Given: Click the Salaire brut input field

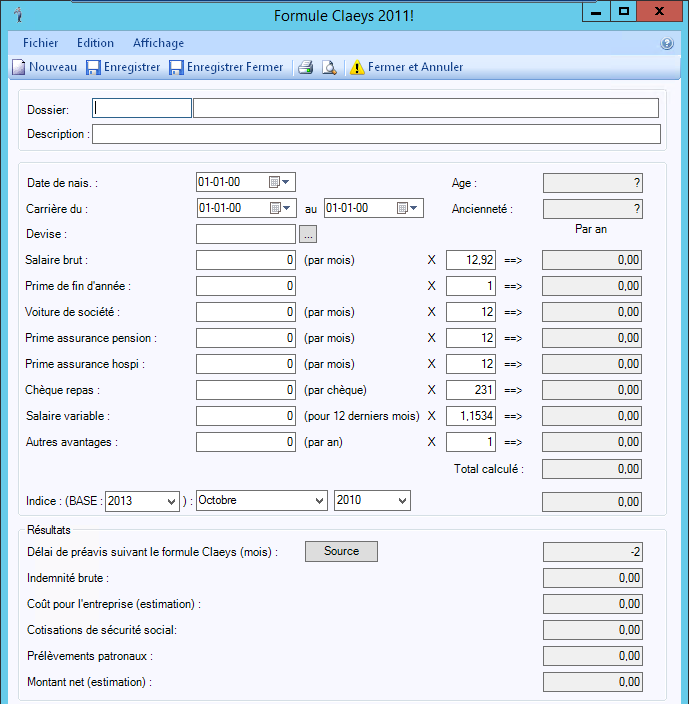Looking at the screenshot, I should click(246, 260).
